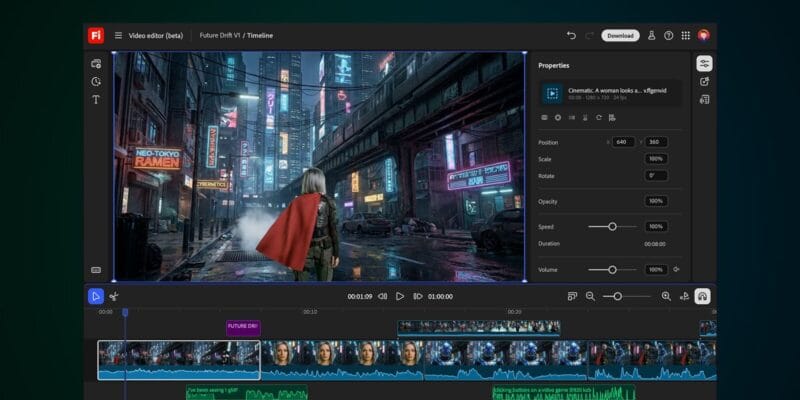
Task: Zoom out the timeline
Action: coord(590,296)
